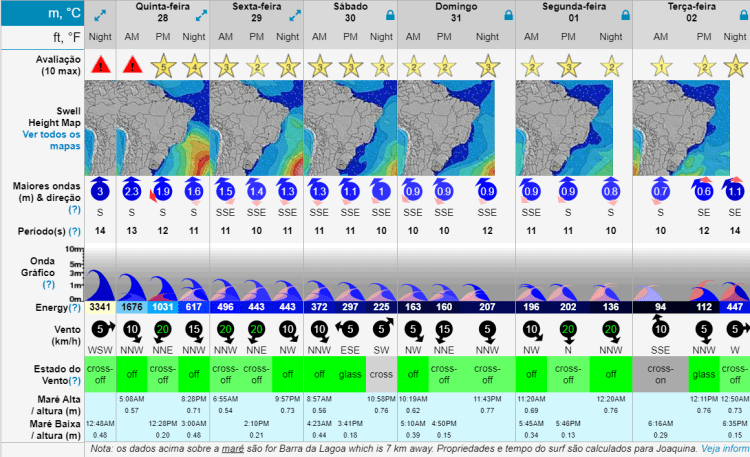
Task: Click the Domingo 31 day header
Action: (x=456, y=12)
